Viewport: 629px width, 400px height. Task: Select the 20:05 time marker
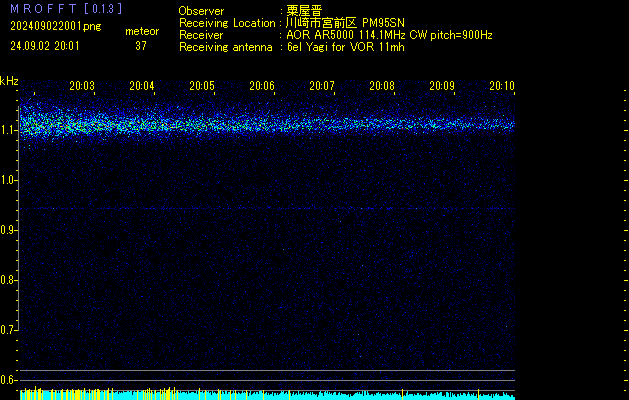pyautogui.click(x=202, y=86)
